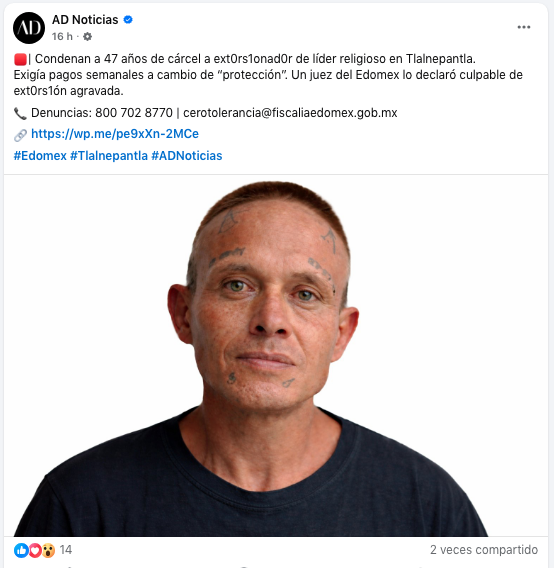Select the #Tlalnepantla hashtag
This screenshot has height=568, width=554.
[x=109, y=156]
